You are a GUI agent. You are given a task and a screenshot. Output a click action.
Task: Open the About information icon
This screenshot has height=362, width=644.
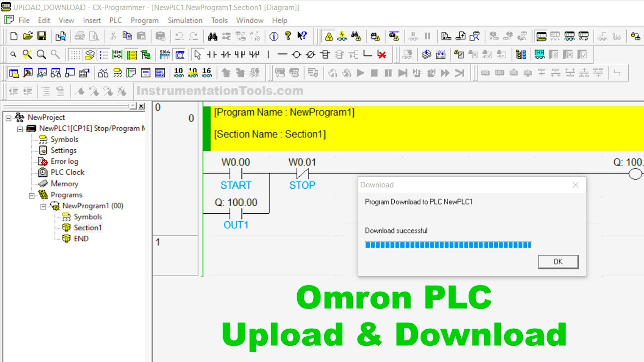pos(274,36)
